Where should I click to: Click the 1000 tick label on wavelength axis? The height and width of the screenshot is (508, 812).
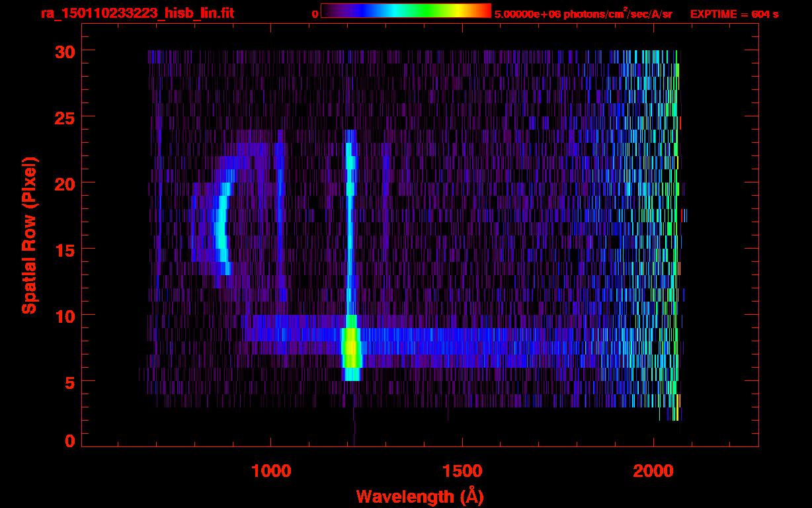pos(270,471)
